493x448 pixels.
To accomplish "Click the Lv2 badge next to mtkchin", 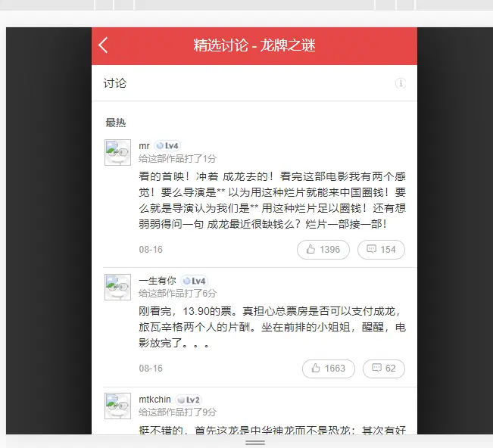I will [x=189, y=400].
